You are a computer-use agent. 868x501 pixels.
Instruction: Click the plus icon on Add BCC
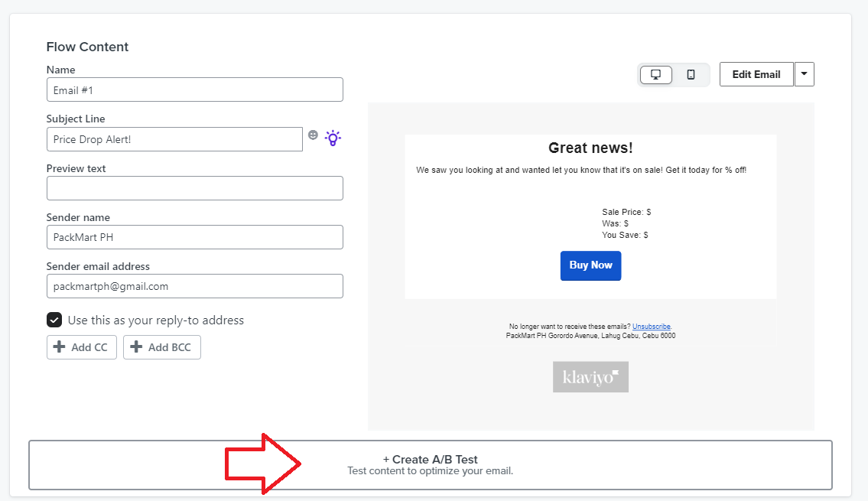click(136, 347)
